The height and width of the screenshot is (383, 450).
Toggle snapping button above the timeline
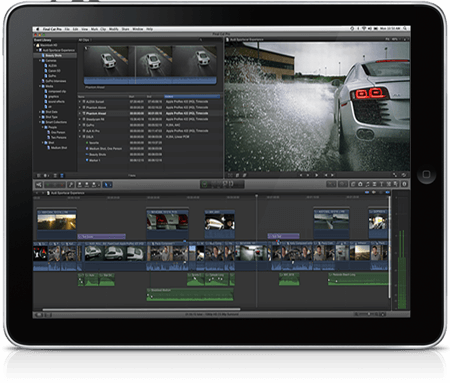pyautogui.click(x=387, y=193)
